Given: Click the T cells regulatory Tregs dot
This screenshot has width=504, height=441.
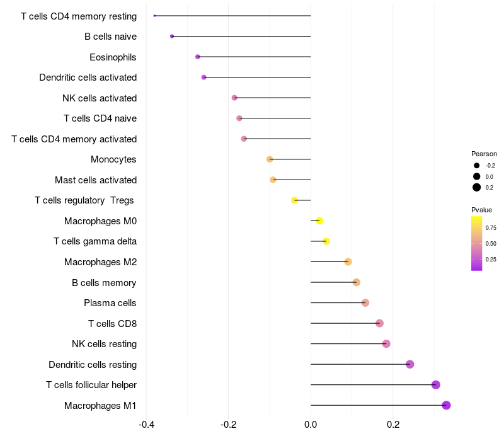Looking at the screenshot, I should click(294, 200).
